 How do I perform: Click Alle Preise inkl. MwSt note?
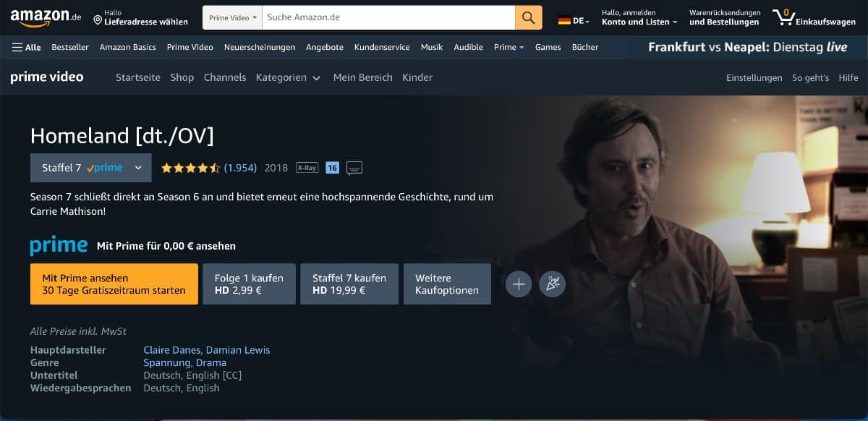point(78,331)
